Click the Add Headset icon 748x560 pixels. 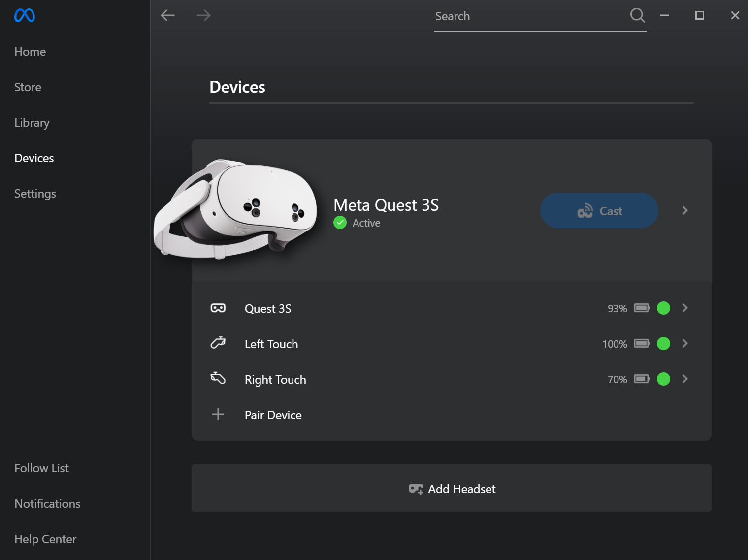(416, 489)
